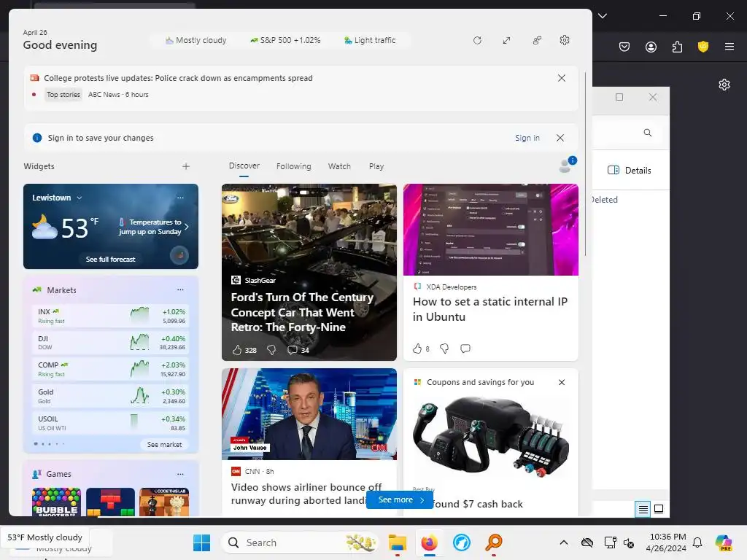Open Markets widget more options
The width and height of the screenshot is (747, 560).
pos(180,289)
